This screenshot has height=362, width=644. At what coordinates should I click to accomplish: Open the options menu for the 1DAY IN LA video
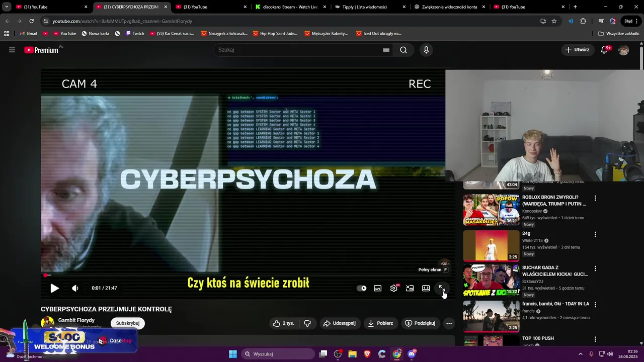595,305
